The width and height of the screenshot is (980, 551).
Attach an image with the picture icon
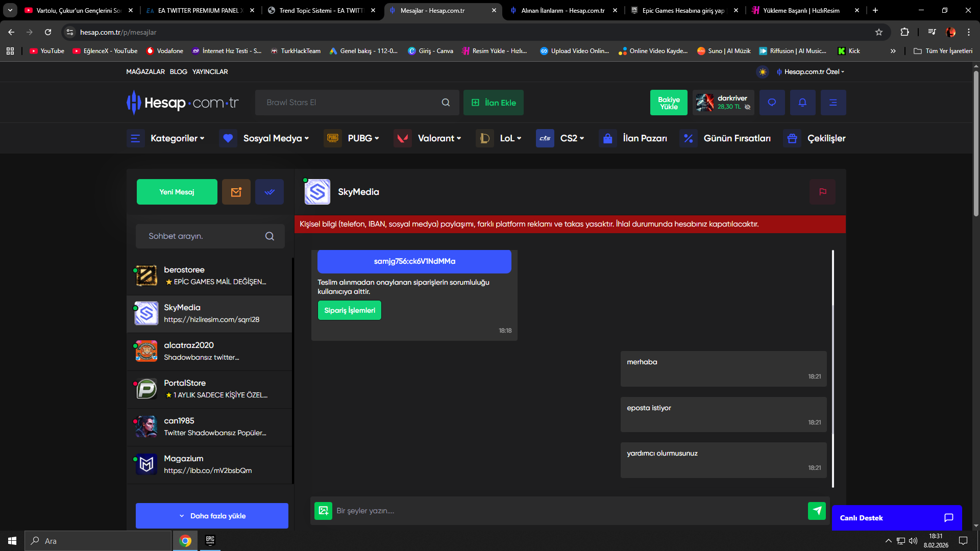tap(323, 511)
